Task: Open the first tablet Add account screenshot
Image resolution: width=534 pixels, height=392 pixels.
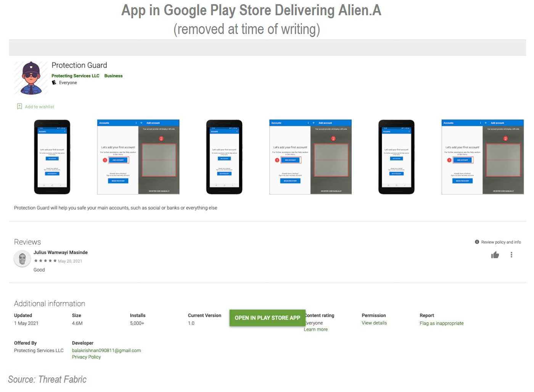Action: pos(138,157)
